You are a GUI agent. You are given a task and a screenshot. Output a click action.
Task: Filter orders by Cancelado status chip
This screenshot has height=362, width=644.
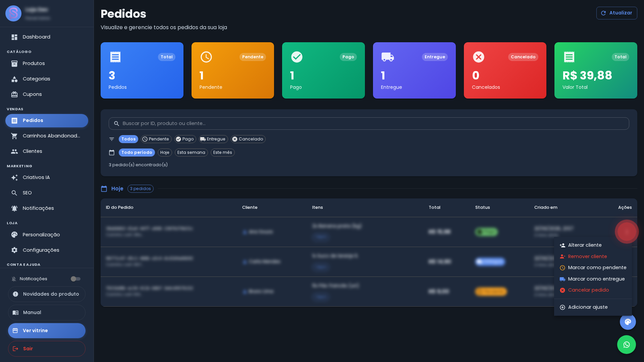tap(248, 139)
